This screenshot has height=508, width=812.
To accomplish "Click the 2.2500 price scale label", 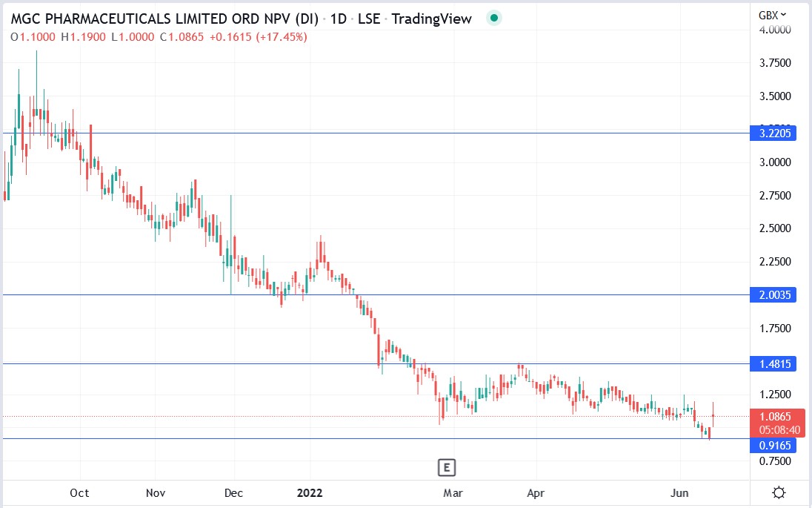I will 775,262.
